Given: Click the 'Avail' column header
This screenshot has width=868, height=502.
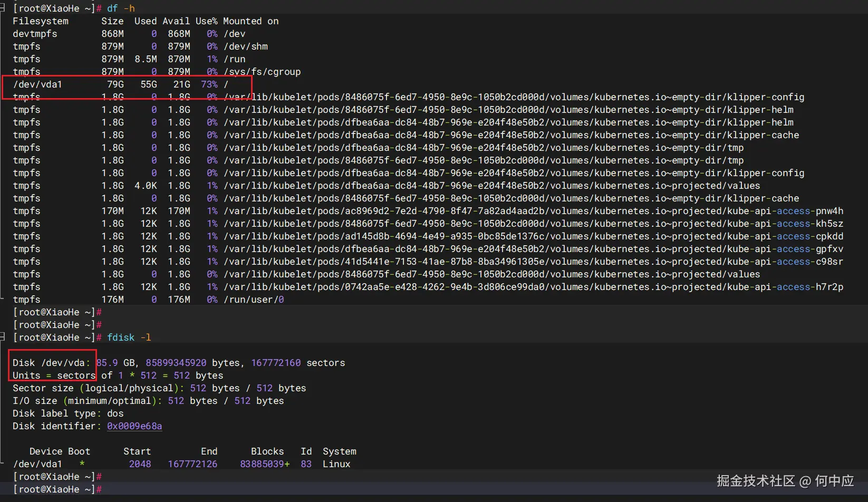Looking at the screenshot, I should [176, 21].
